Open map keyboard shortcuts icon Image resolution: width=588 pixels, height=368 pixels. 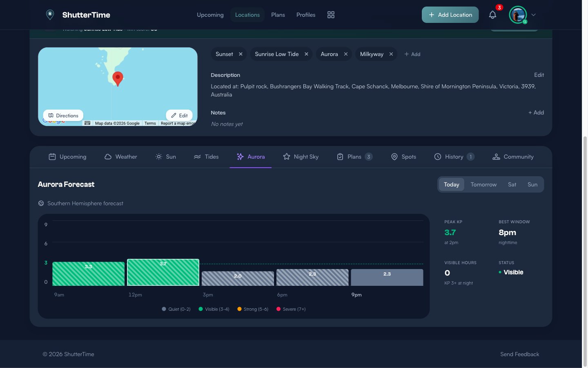pos(87,123)
